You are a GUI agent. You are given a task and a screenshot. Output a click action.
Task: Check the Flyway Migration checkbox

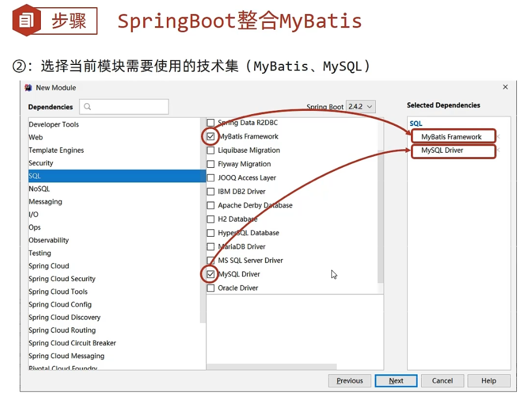pos(211,164)
